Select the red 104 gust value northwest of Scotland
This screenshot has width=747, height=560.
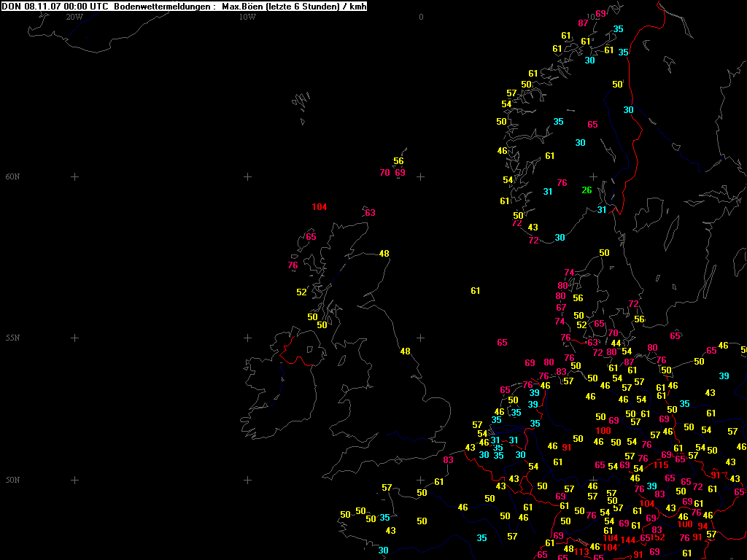(319, 207)
